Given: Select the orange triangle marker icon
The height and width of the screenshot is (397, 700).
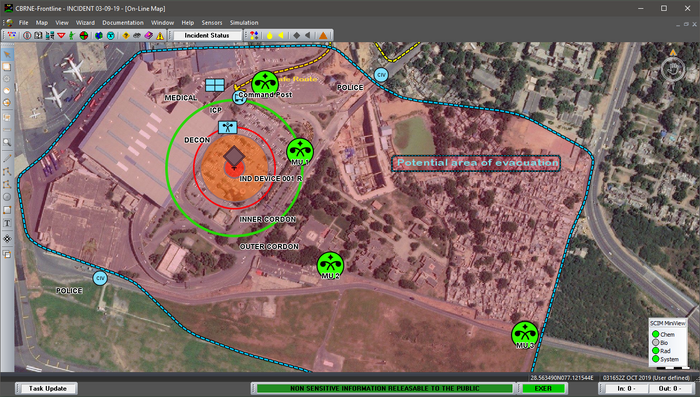Looking at the screenshot, I should [323, 35].
